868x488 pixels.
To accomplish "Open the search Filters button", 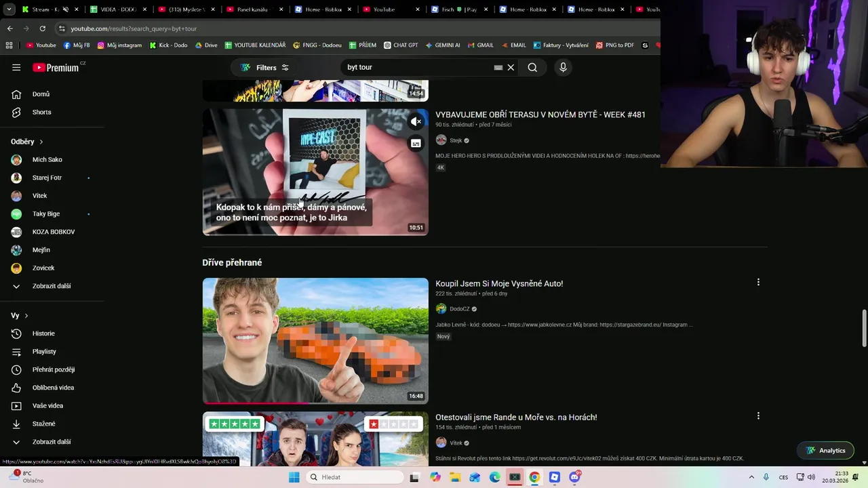I will pyautogui.click(x=265, y=67).
